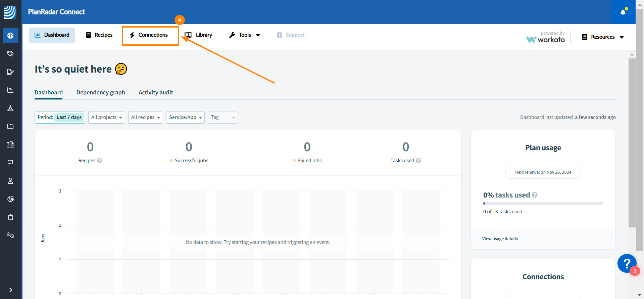This screenshot has width=644, height=299.
Task: Open the Connections menu item
Action: click(x=150, y=35)
